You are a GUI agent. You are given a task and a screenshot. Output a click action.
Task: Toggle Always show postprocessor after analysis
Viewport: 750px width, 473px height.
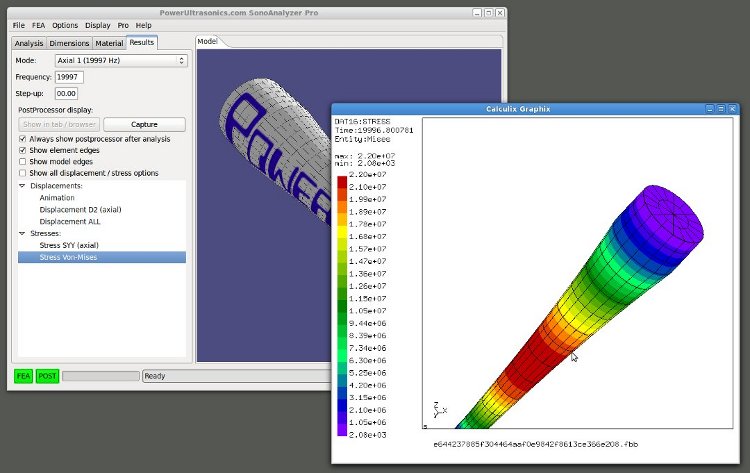pyautogui.click(x=22, y=139)
